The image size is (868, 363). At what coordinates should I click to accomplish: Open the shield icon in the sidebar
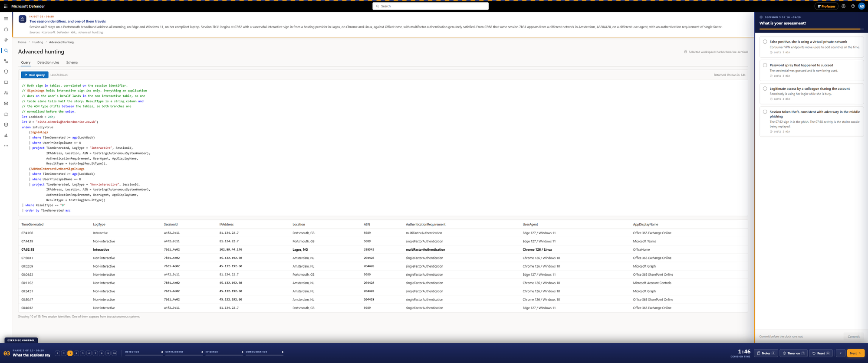pyautogui.click(x=6, y=72)
